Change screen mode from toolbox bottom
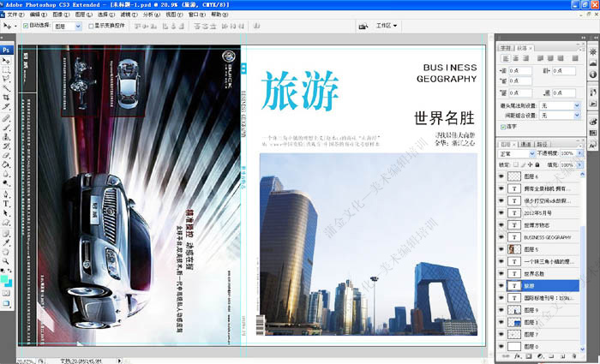 click(x=6, y=303)
